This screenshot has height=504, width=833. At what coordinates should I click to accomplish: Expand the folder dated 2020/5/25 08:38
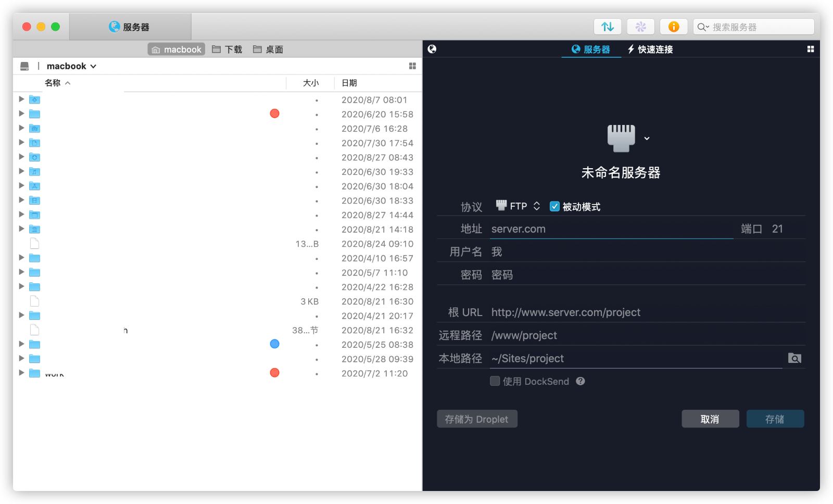pos(21,344)
